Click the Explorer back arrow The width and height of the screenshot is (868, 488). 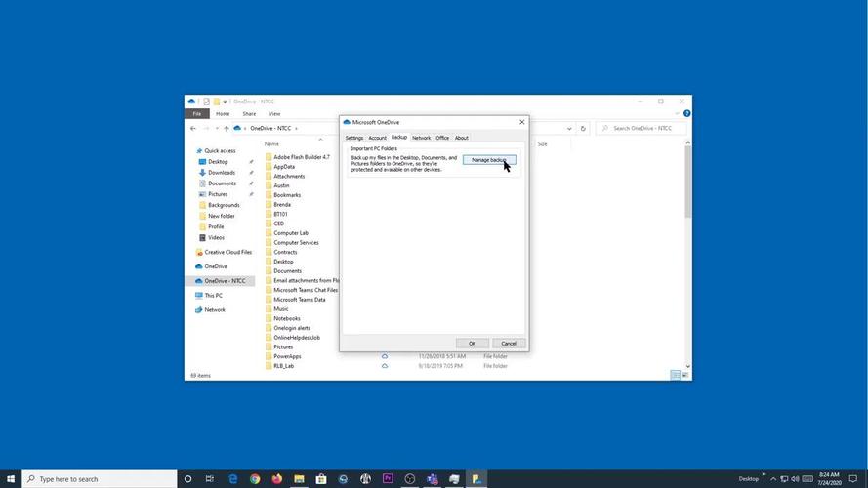click(193, 129)
